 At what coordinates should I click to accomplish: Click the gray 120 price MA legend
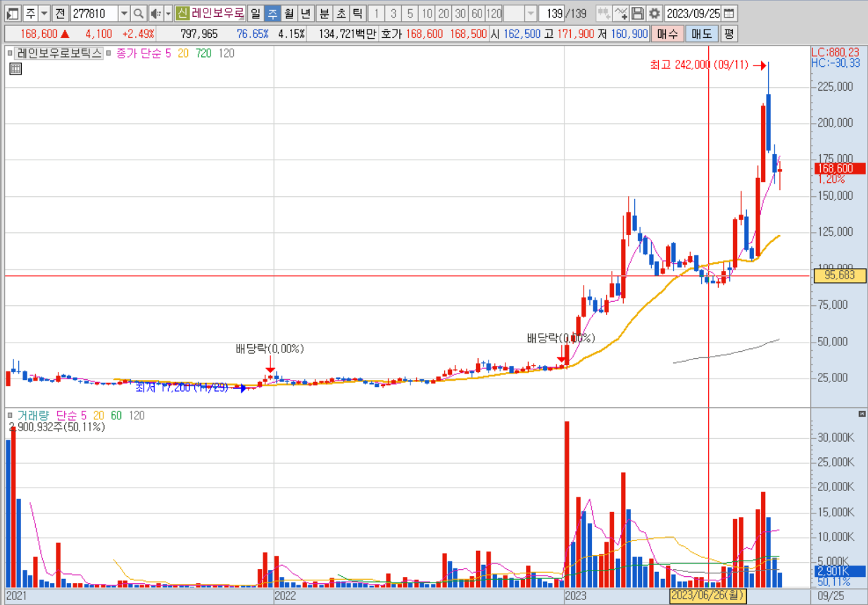(x=226, y=53)
